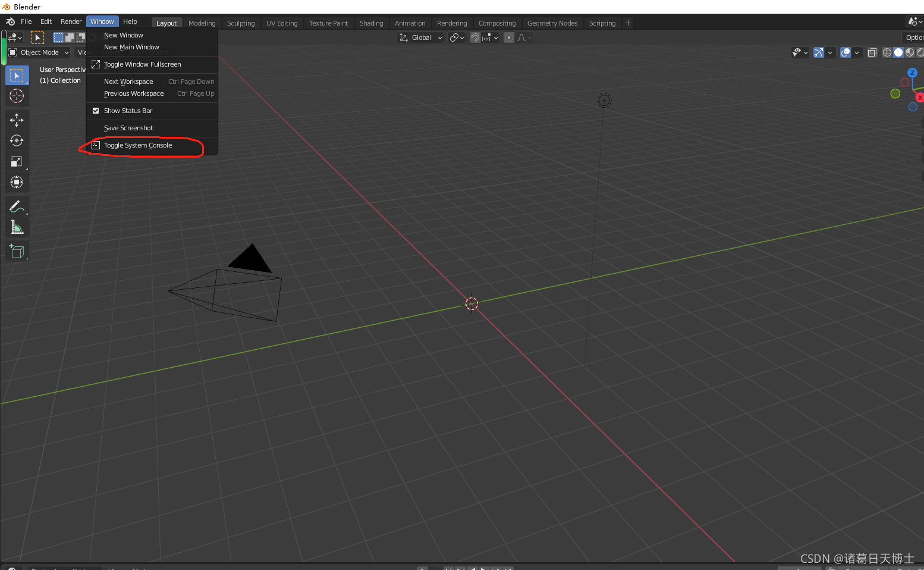Open the snapping options dropdown
The image size is (924, 570).
click(x=491, y=37)
